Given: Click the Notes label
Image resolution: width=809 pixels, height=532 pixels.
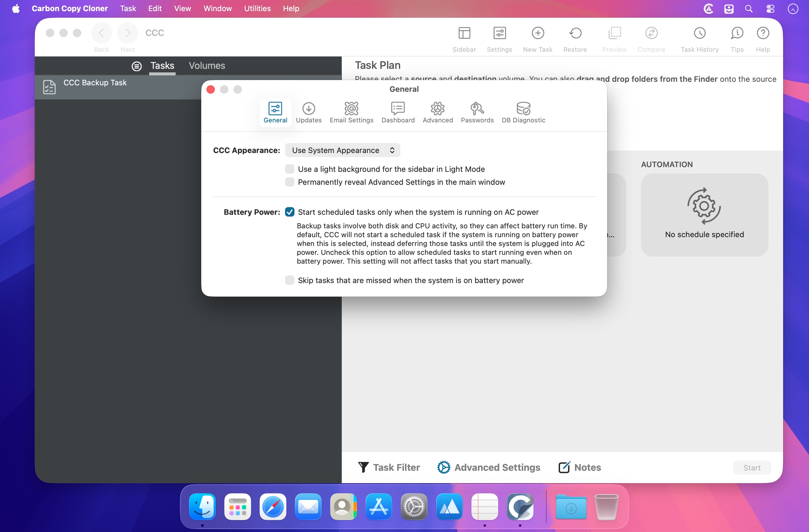Looking at the screenshot, I should click(x=588, y=467).
